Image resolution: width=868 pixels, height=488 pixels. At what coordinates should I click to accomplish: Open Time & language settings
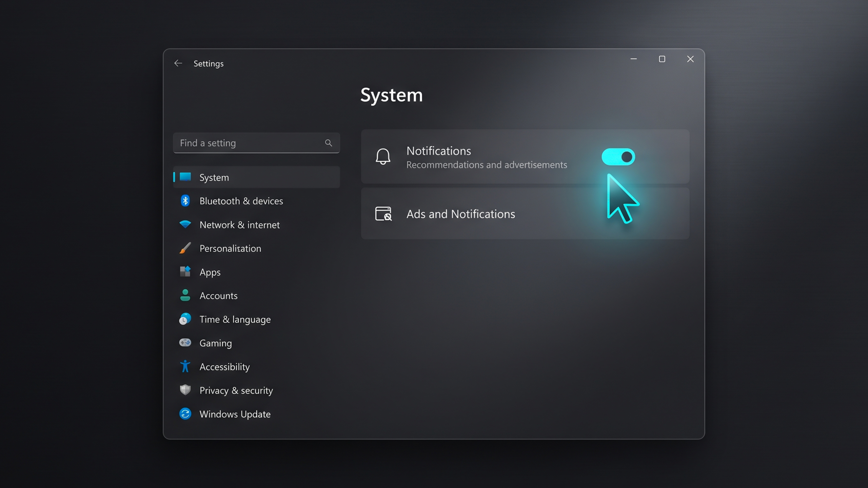[x=256, y=319]
